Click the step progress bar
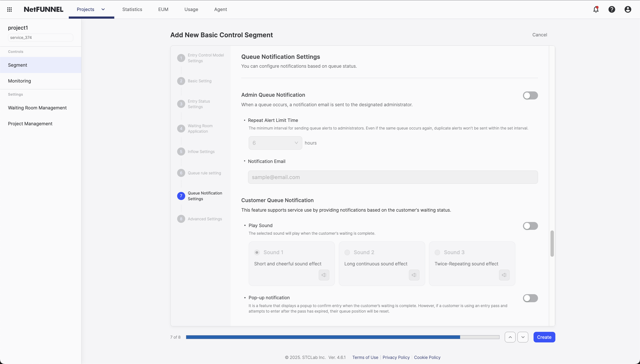The width and height of the screenshot is (640, 364). (342, 337)
